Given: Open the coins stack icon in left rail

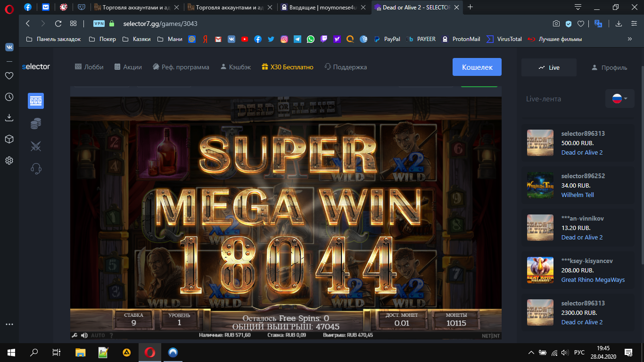Looking at the screenshot, I should click(x=36, y=124).
